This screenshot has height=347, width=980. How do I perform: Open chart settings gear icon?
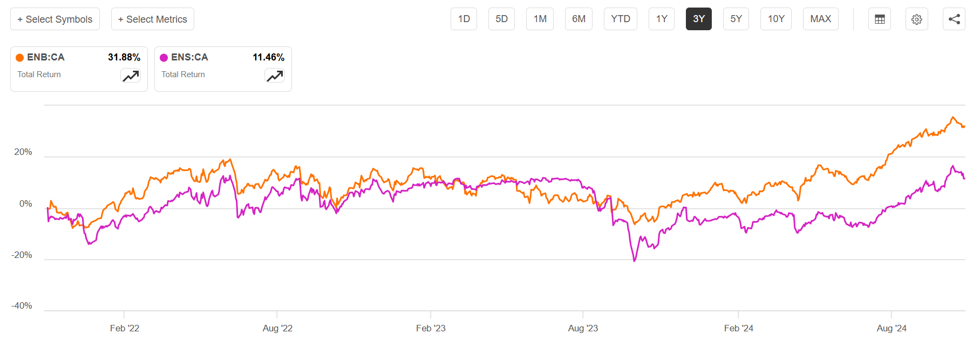[x=916, y=19]
